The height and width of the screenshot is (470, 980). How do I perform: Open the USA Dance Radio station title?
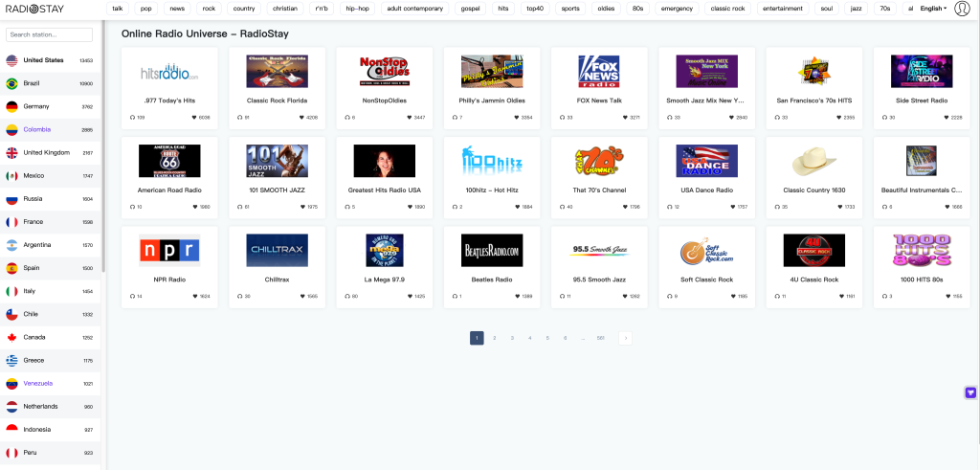coord(706,190)
